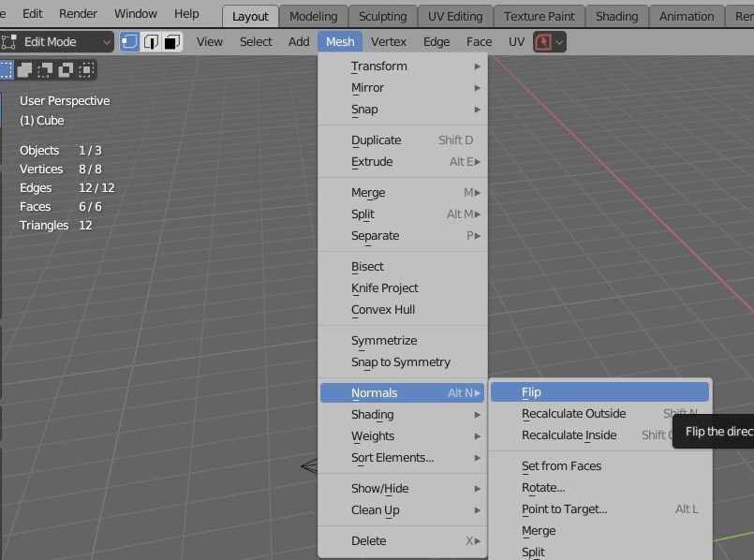Switch to face select mode icon
Image resolution: width=754 pixels, height=560 pixels.
[172, 42]
